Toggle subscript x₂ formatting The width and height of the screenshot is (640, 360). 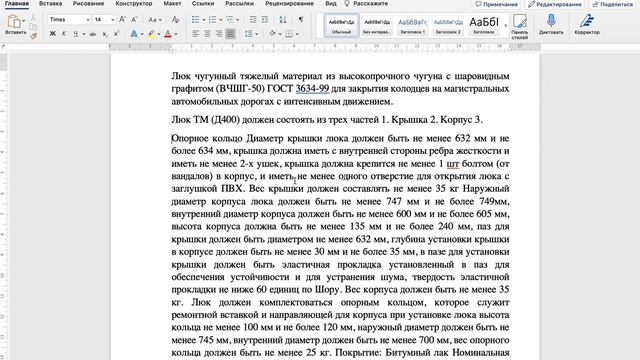pyautogui.click(x=105, y=34)
